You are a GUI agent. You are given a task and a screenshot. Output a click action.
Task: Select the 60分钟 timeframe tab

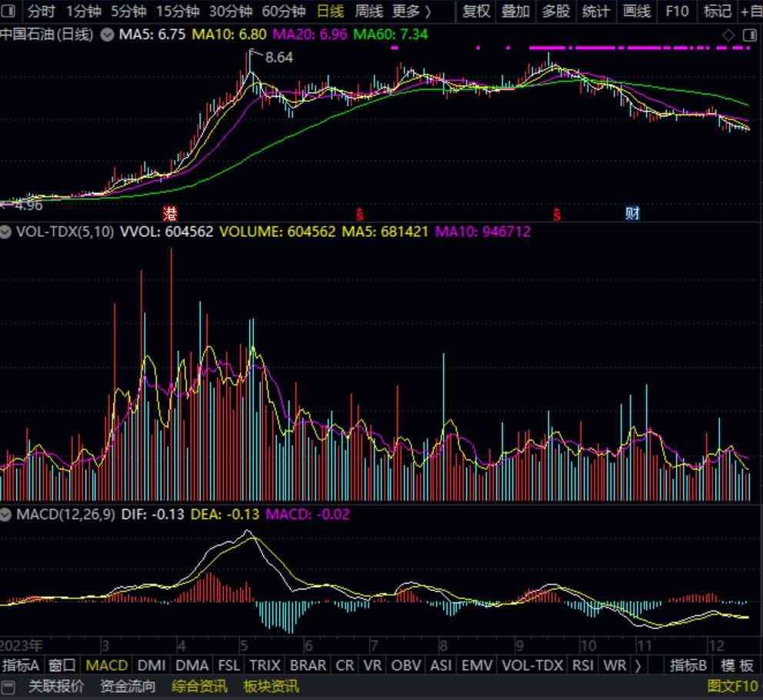(283, 12)
